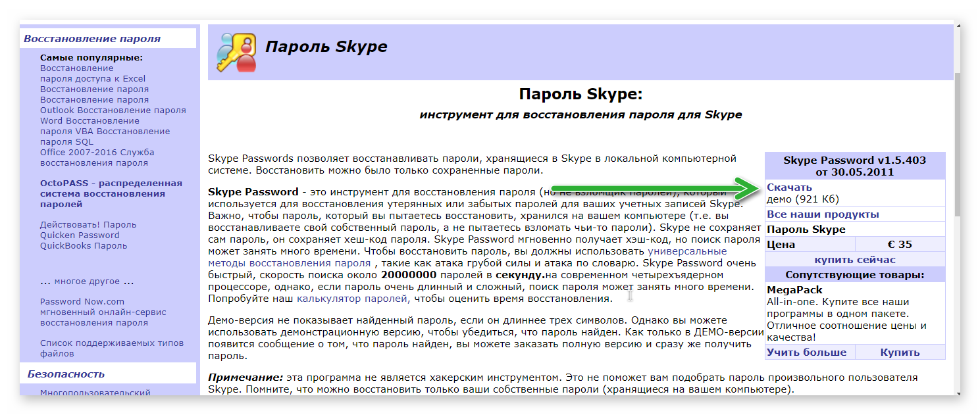The height and width of the screenshot is (415, 980).
Task: Click the Сопутствующие товары heading
Action: [x=855, y=274]
